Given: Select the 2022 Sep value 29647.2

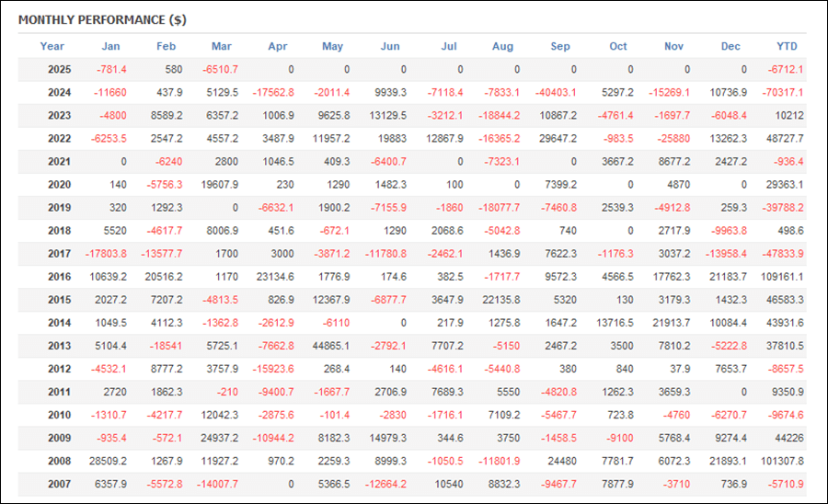Looking at the screenshot, I should (558, 139).
